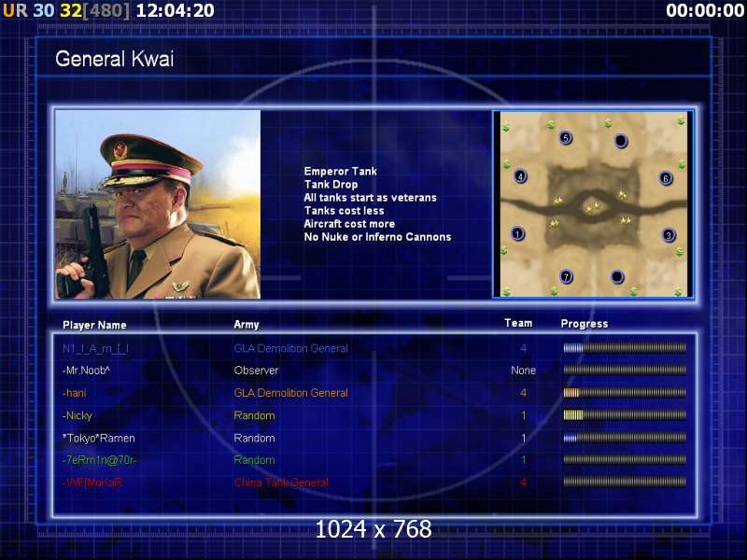Click the blank start marker beside position 7
Screen dimensions: 747x560
[617, 276]
